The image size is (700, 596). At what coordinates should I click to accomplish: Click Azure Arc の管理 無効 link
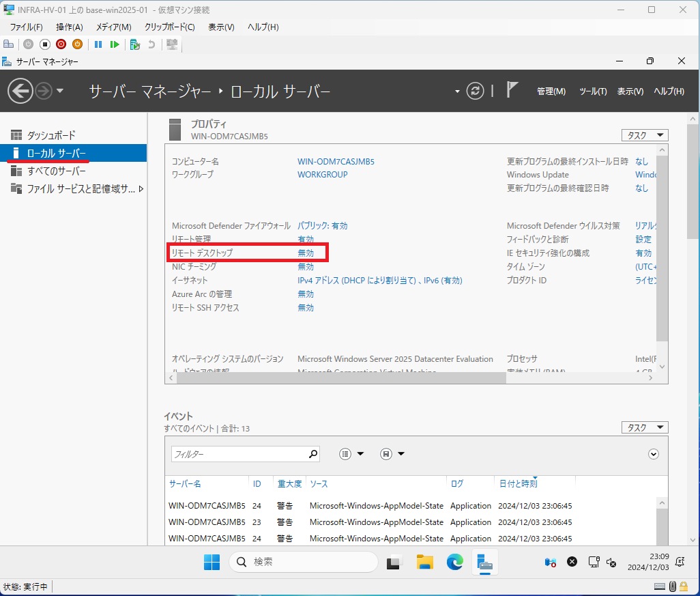(x=306, y=294)
